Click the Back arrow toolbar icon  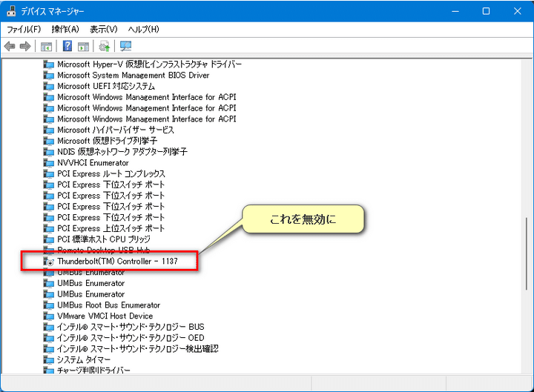click(10, 46)
